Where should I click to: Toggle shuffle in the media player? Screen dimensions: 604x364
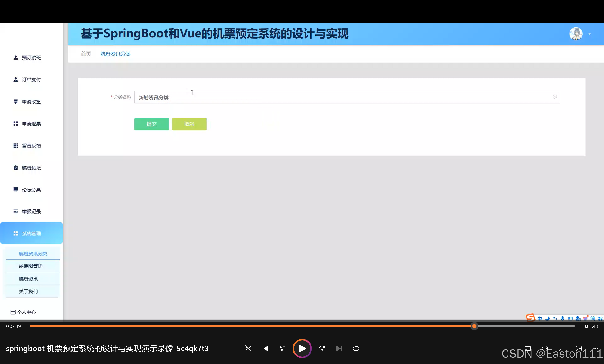(x=248, y=348)
